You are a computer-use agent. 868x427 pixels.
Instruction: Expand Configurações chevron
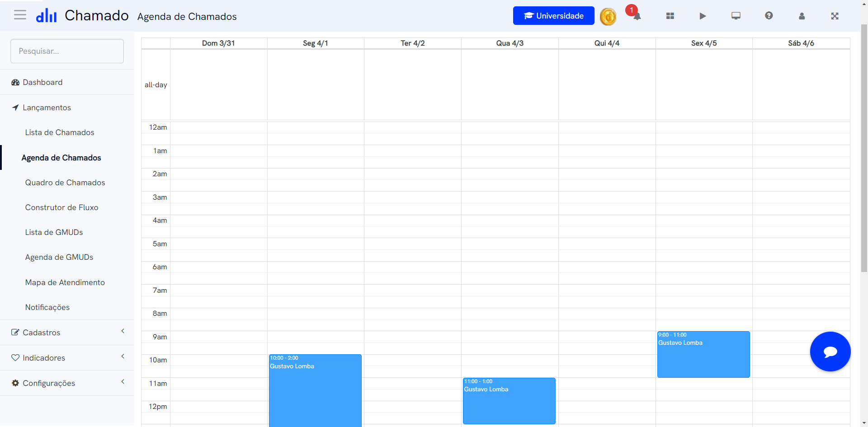[123, 382]
